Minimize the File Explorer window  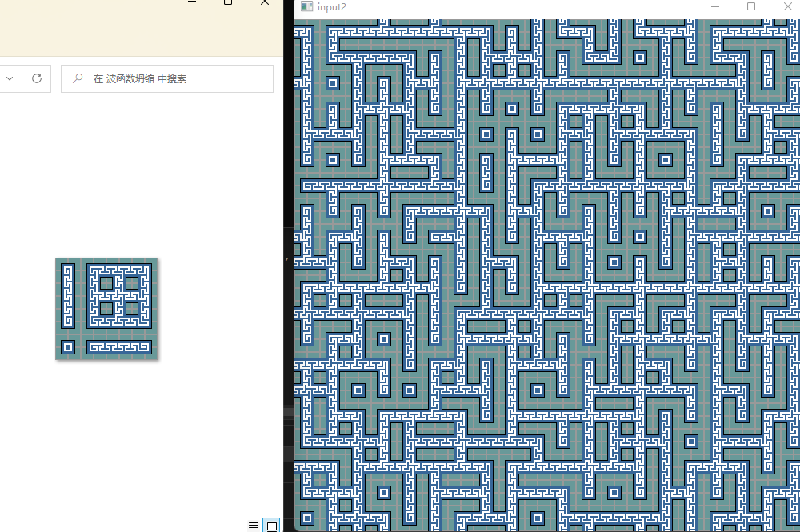(x=192, y=3)
